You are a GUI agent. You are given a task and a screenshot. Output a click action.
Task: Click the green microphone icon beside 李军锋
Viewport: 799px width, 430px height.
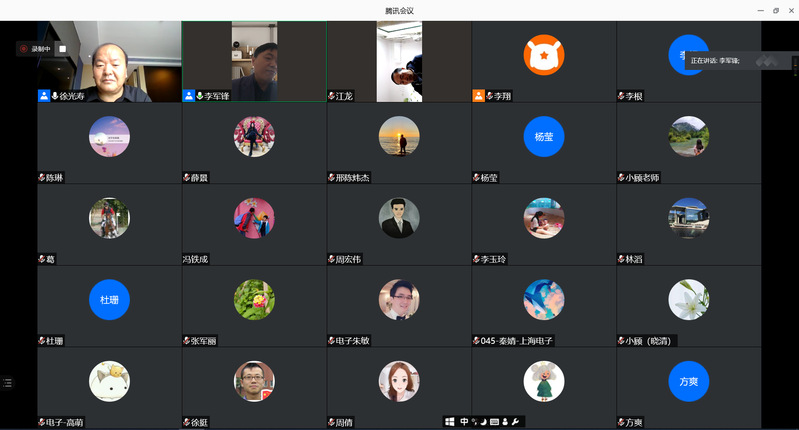pos(200,96)
